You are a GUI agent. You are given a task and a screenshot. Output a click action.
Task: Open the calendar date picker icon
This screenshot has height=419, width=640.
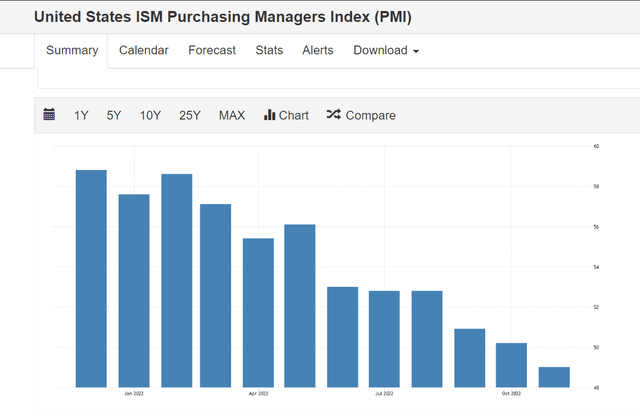(49, 115)
